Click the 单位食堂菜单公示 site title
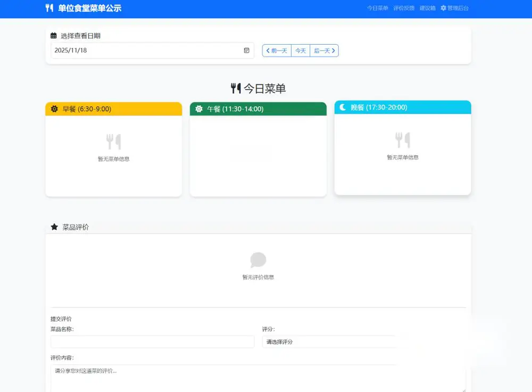The image size is (532, 392). [89, 8]
